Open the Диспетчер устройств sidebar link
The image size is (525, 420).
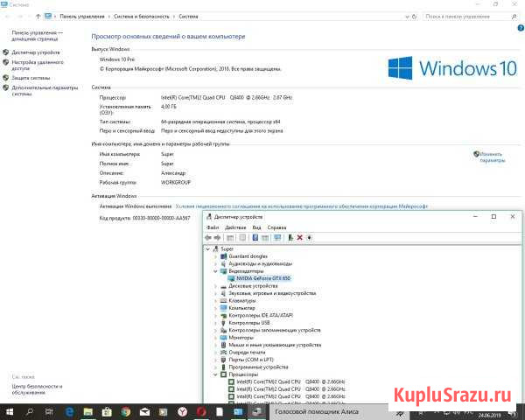[x=36, y=52]
